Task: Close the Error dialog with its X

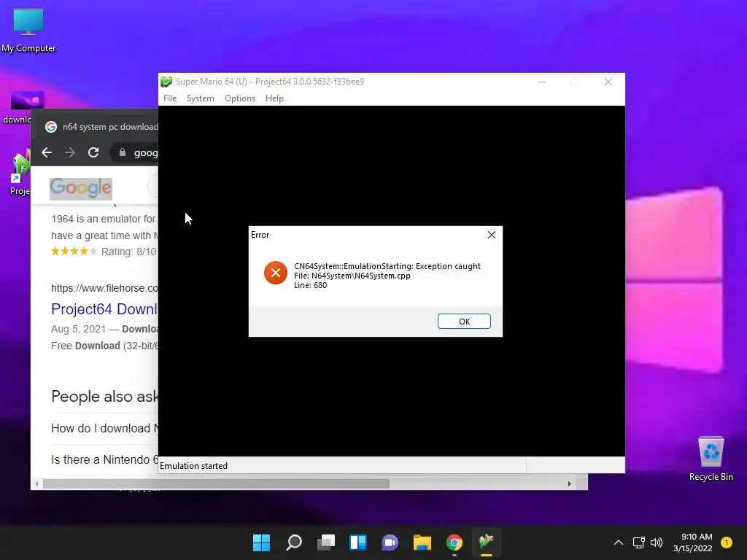Action: 492,235
